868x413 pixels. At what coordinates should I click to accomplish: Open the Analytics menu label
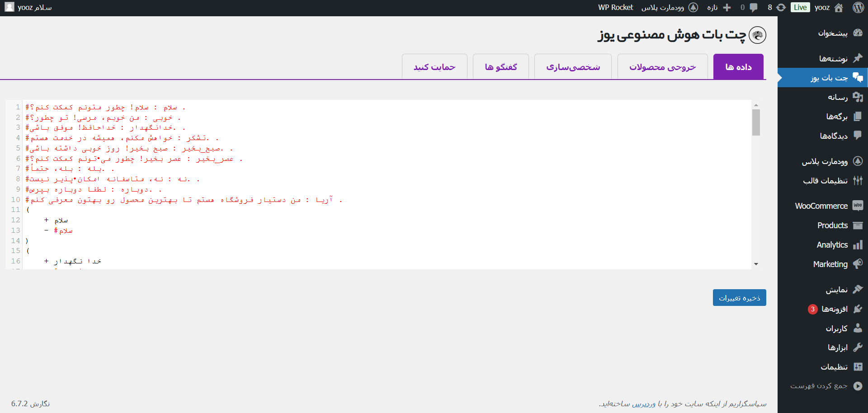tap(832, 244)
